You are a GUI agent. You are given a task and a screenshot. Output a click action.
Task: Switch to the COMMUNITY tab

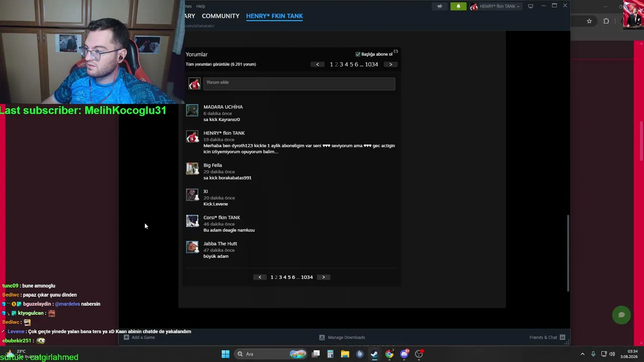(220, 16)
